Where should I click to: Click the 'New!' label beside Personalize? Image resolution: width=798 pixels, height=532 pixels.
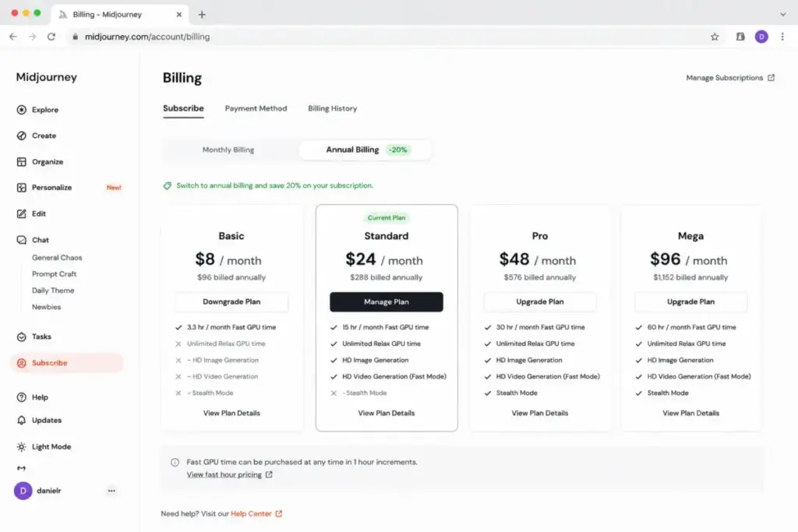point(114,188)
